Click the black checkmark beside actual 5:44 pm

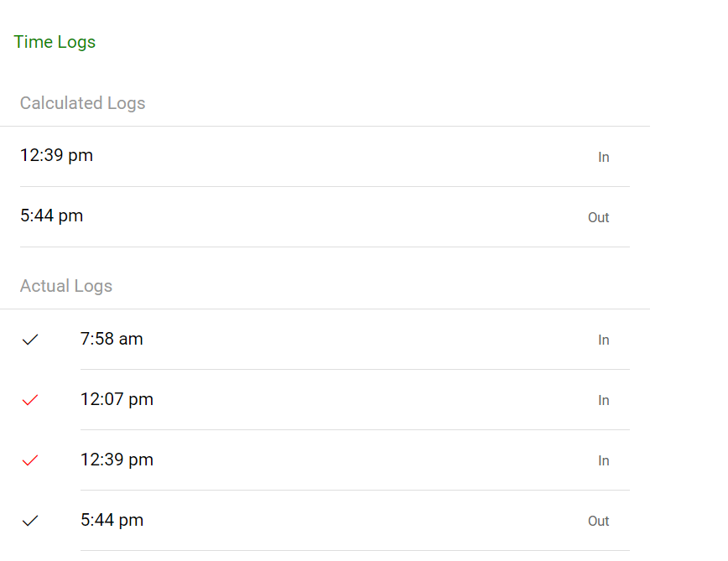click(30, 521)
